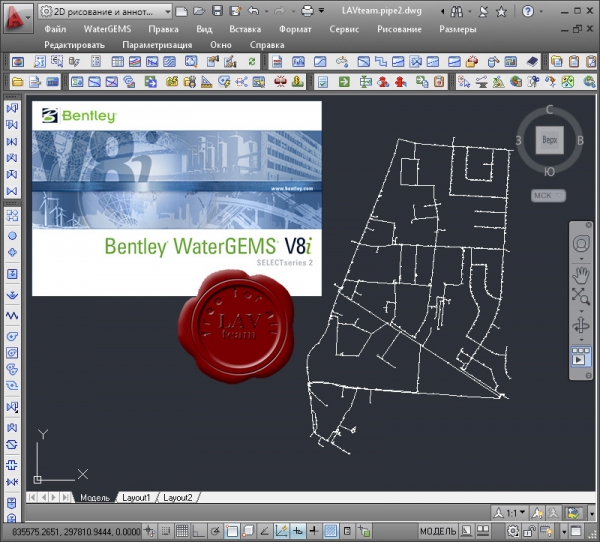The image size is (600, 542).
Task: Toggle Object Snap in status bar
Action: click(x=232, y=531)
